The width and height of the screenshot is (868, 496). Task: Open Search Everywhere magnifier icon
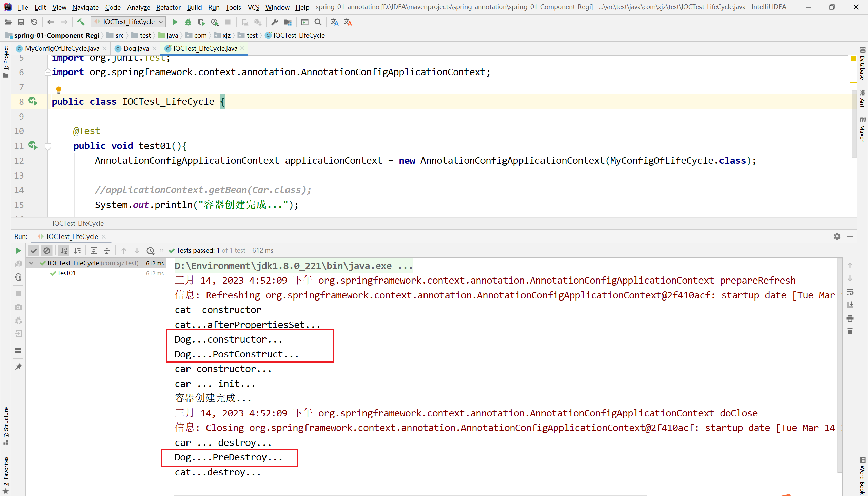click(318, 22)
